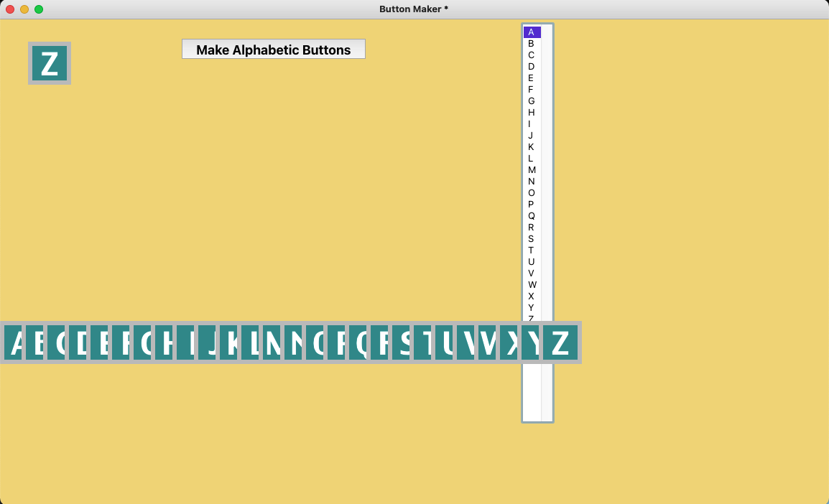Click the Make Alphabetic Buttons button

[x=273, y=50]
